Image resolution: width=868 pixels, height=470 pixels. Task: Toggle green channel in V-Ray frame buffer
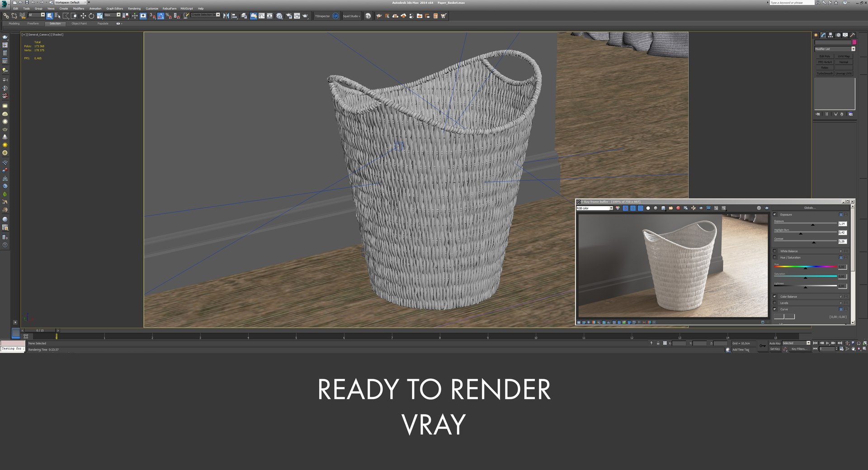[x=633, y=208]
